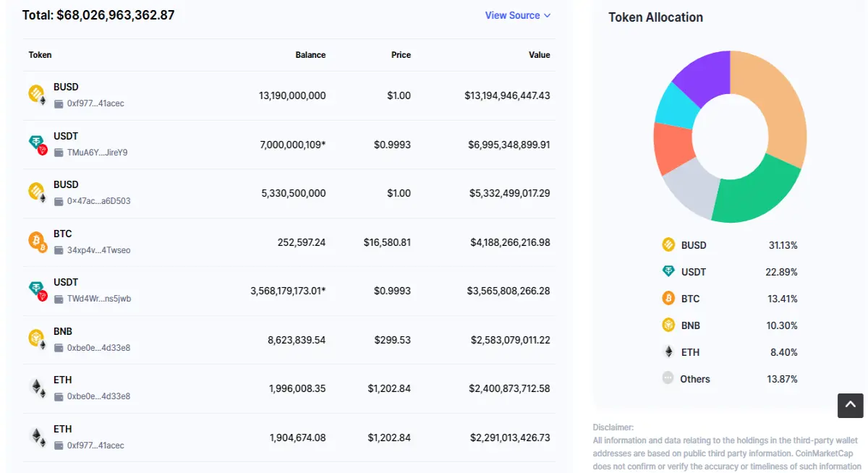Click wallet icon beside 0xbe0e...4d33e8 under ETH
868x473 pixels.
pos(59,396)
